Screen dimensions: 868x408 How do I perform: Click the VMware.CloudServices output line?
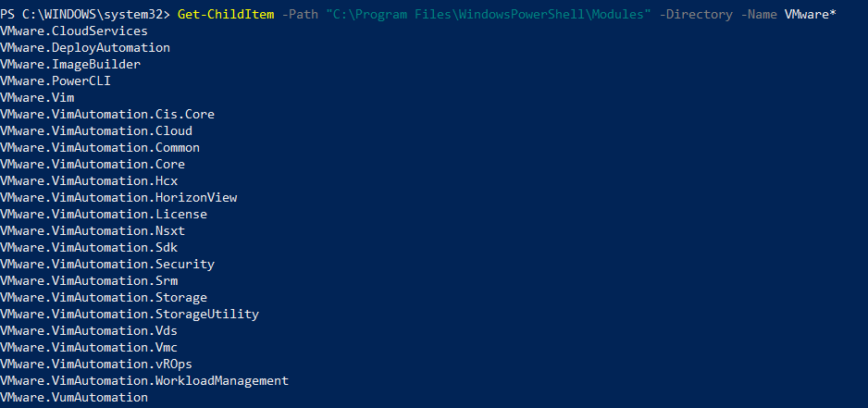pyautogui.click(x=74, y=31)
